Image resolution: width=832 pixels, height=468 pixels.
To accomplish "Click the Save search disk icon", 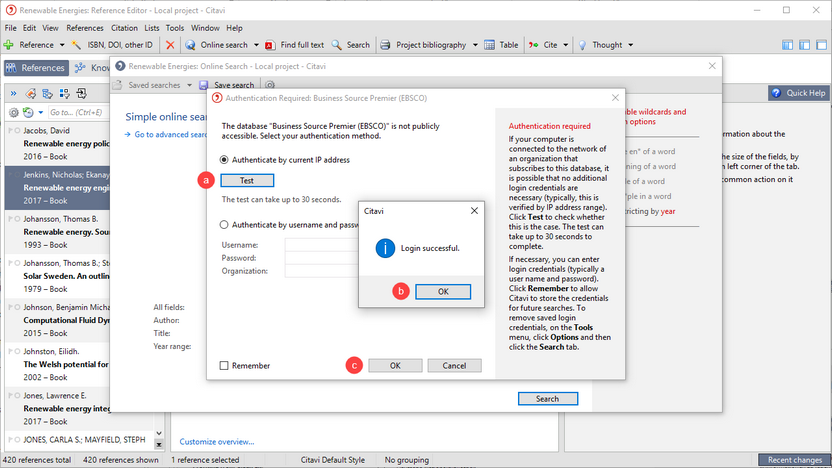I will pyautogui.click(x=203, y=85).
